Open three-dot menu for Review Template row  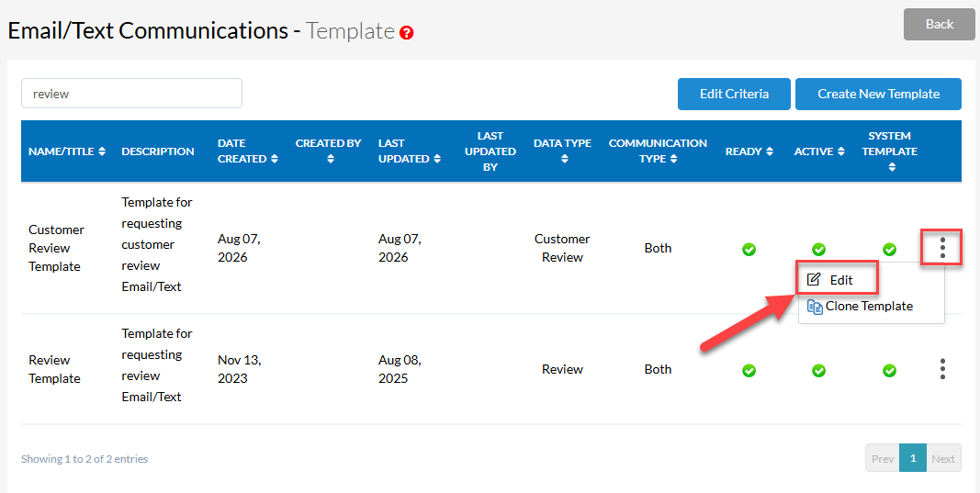click(942, 369)
